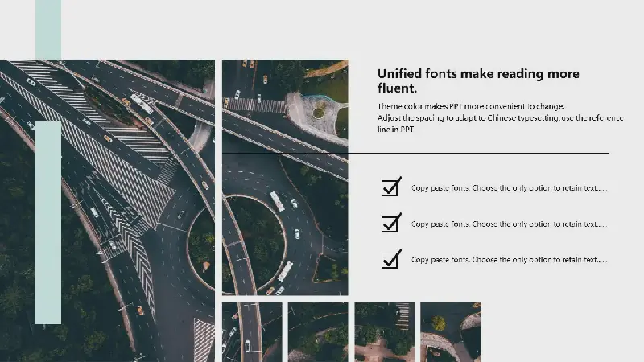644x362 pixels.
Task: Select the heading 'Unified fonts make reading more fluent.'
Action: [478, 80]
